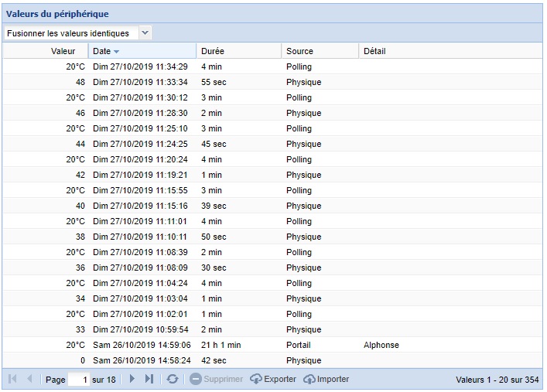Sort by the Détail column header
Screen dimensions: 547x392
(451, 51)
